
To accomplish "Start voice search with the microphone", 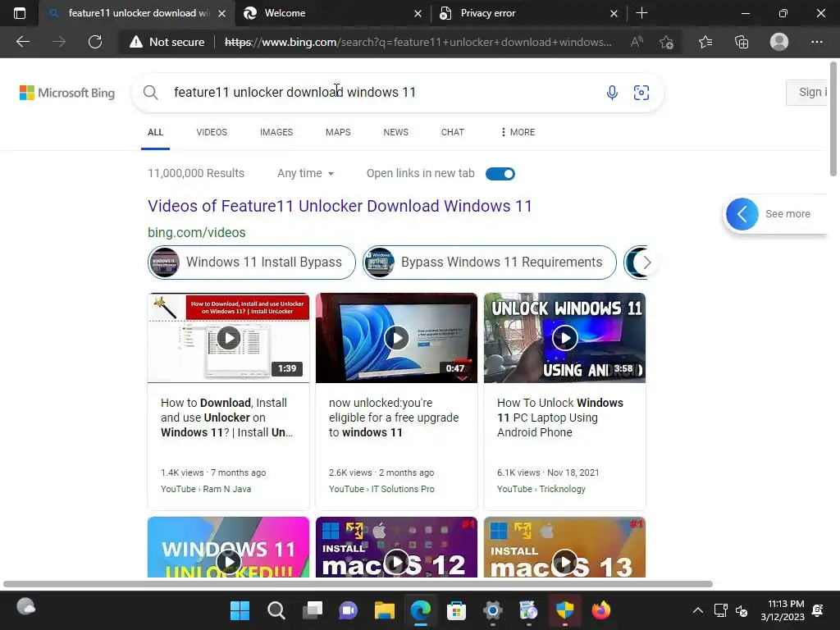I will tap(612, 92).
